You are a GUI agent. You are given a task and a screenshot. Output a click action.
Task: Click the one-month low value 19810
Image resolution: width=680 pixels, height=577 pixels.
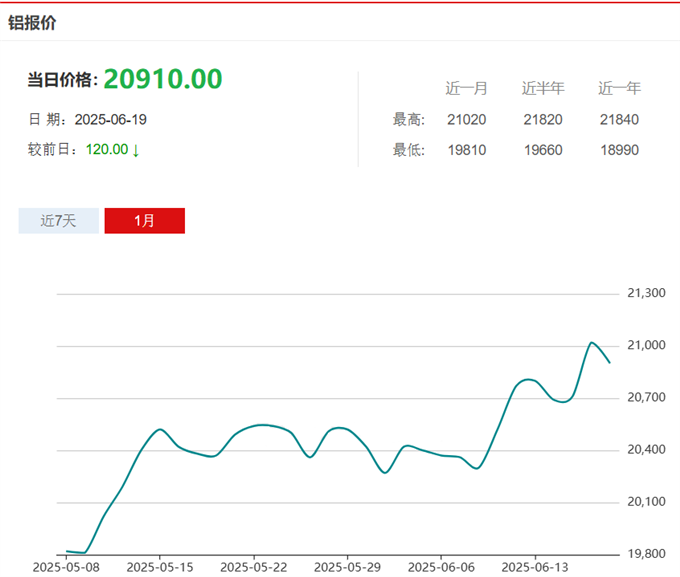tap(466, 150)
